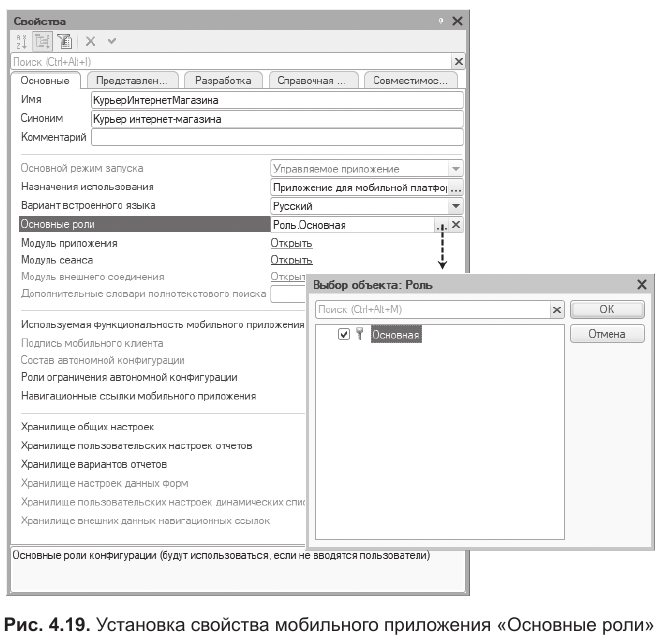Uncheck the Основная role checkbox
Viewport: 670px width, 641px height.
(344, 334)
